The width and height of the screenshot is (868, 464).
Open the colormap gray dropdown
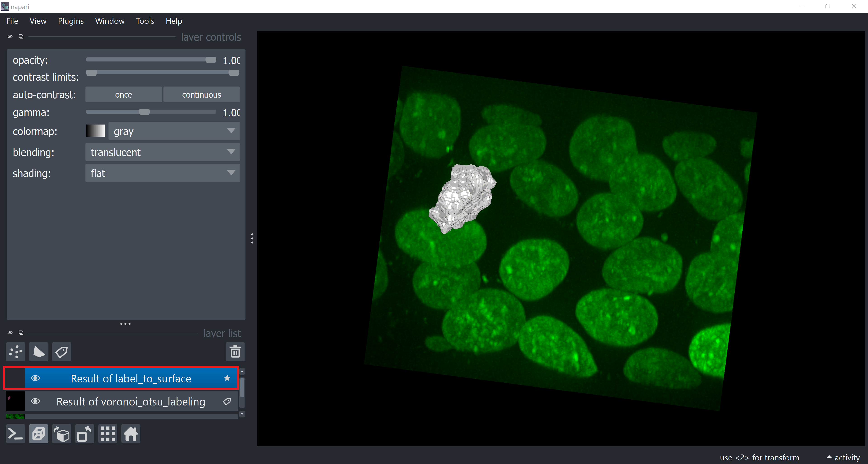tap(174, 131)
